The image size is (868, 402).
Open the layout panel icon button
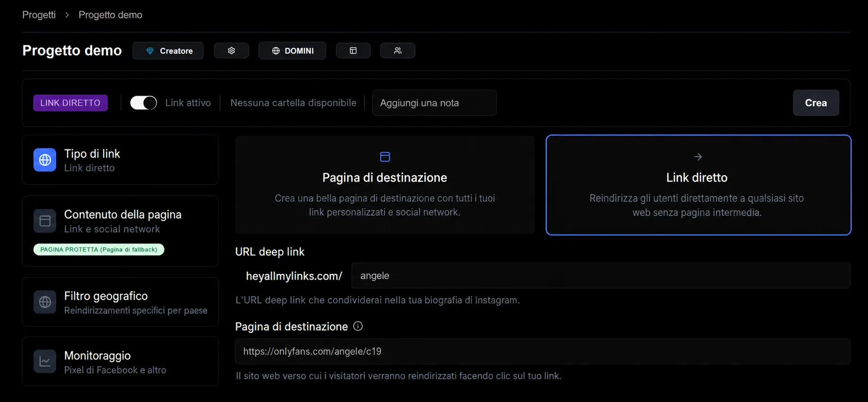point(353,50)
